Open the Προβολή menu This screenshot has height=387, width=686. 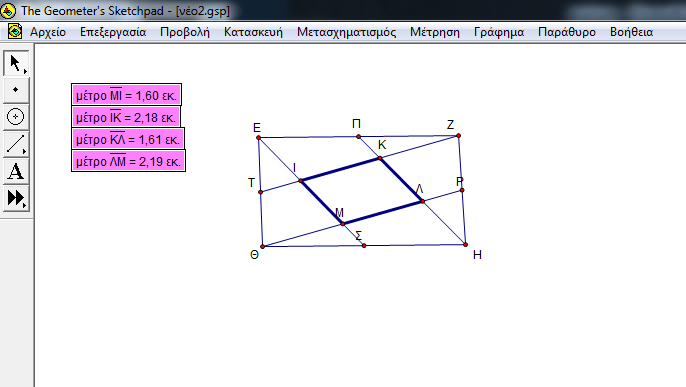(x=185, y=32)
